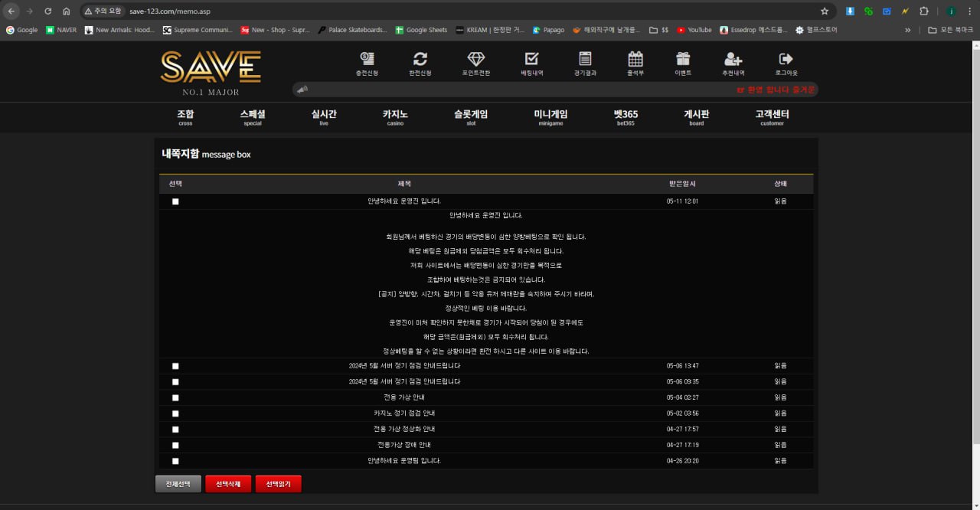Click the page vertical scrollbar
This screenshot has width=980, height=510.
[x=975, y=245]
